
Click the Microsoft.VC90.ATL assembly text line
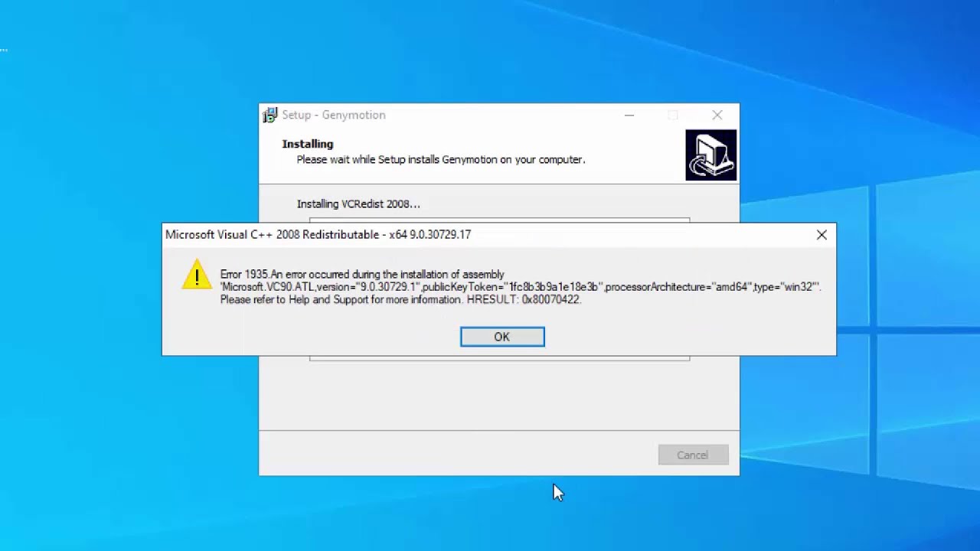[x=521, y=287]
